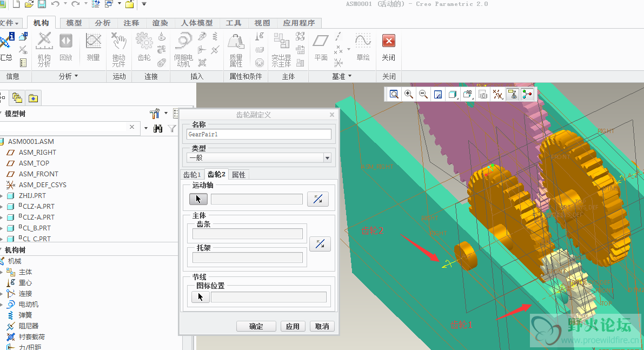Open the favorites navigator tab

coord(34,98)
